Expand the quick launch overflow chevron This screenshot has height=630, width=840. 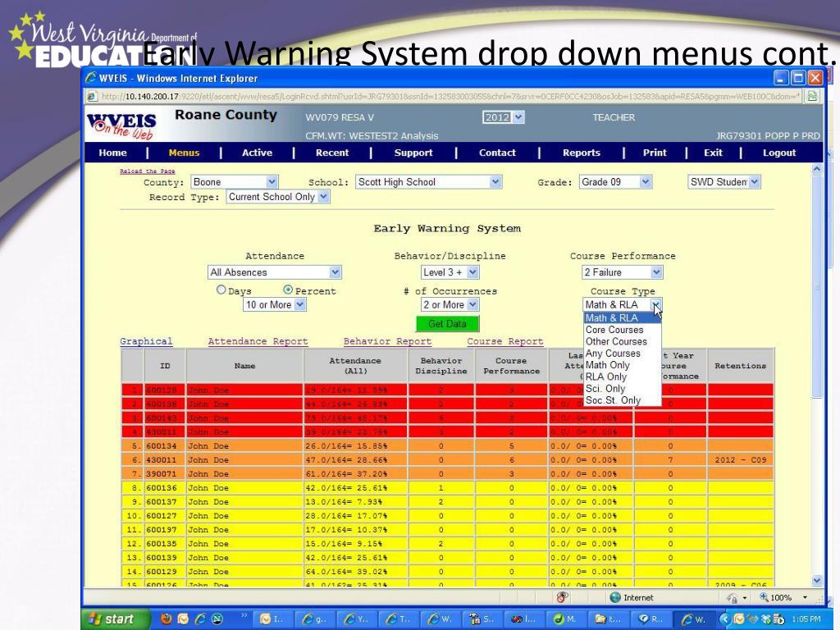pyautogui.click(x=244, y=615)
